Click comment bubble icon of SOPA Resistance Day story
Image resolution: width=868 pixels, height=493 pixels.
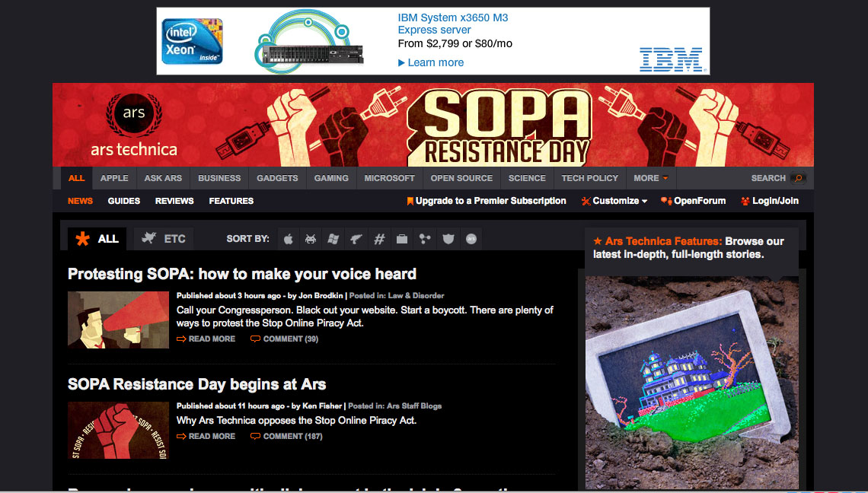point(255,436)
